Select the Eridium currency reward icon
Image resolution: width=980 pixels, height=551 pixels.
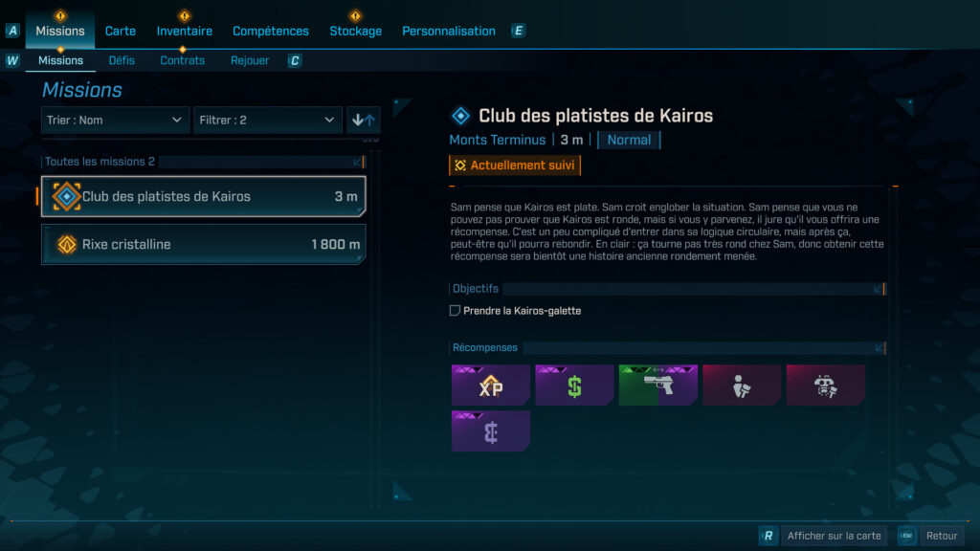click(490, 431)
